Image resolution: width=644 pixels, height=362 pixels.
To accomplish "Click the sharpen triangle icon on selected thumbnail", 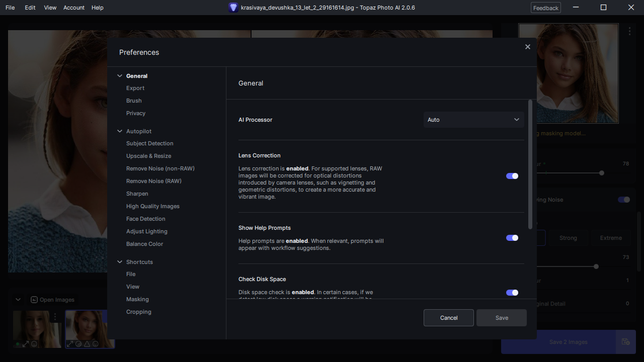I will (x=87, y=344).
